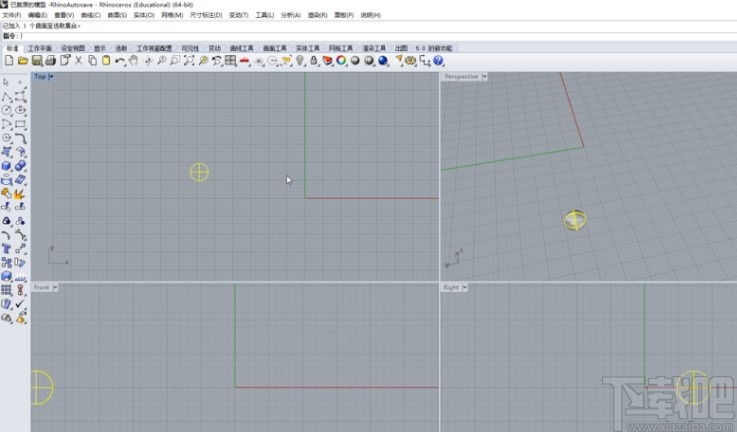Switch to the 实体工具 toolbar tab
The image size is (737, 432).
pos(307,48)
